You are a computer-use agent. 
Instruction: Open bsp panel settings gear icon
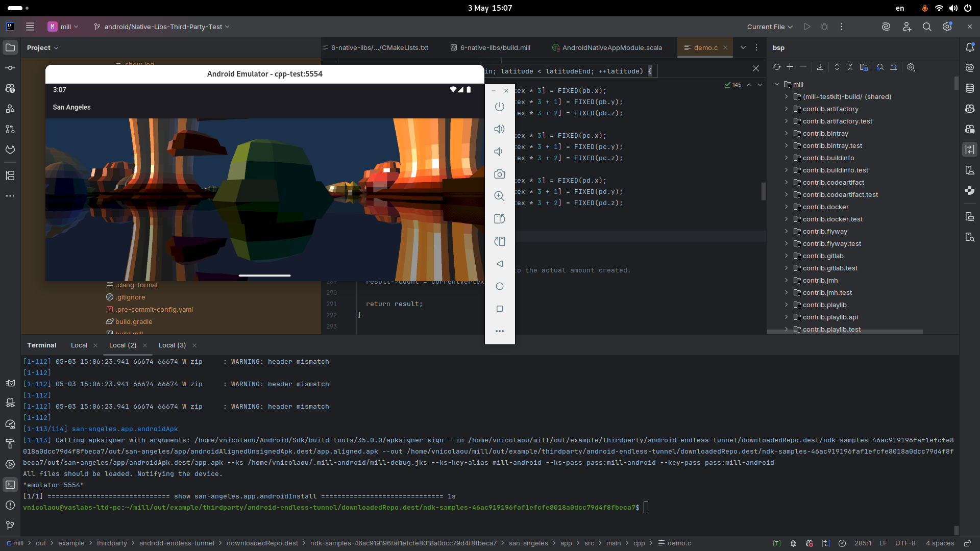click(x=911, y=67)
